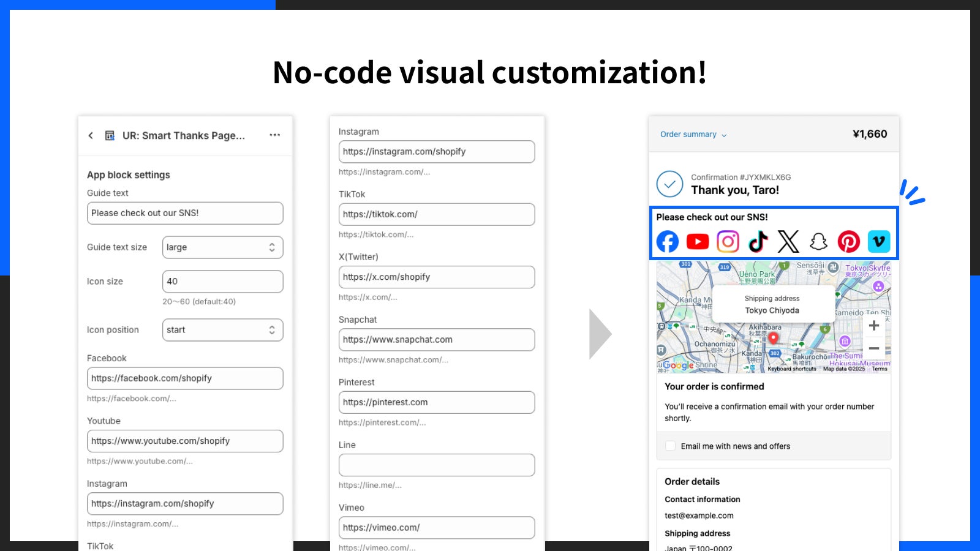Screen dimensions: 980x551
Task: Click the Confirmation #JYXMKLX6G text
Action: 741,178
